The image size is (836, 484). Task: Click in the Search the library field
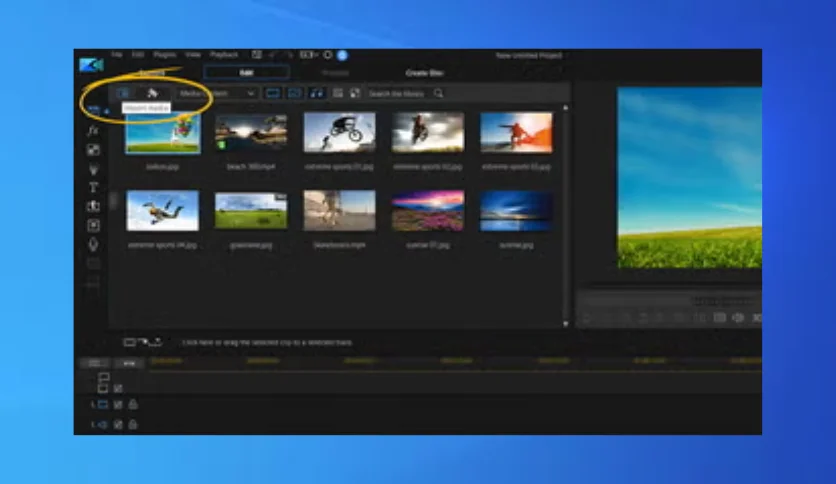point(397,93)
